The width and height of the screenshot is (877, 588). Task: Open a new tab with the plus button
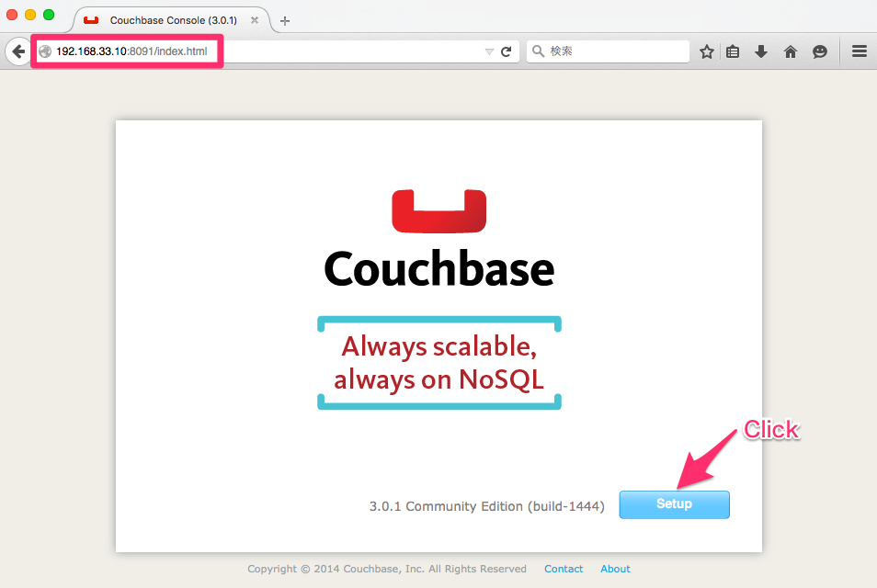pos(284,20)
